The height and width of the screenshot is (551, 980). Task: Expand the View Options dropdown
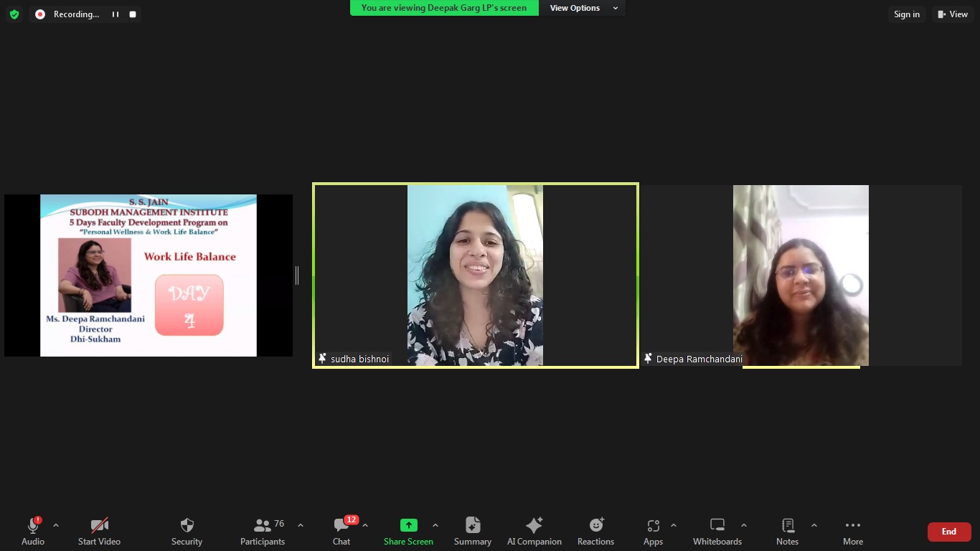click(x=584, y=8)
